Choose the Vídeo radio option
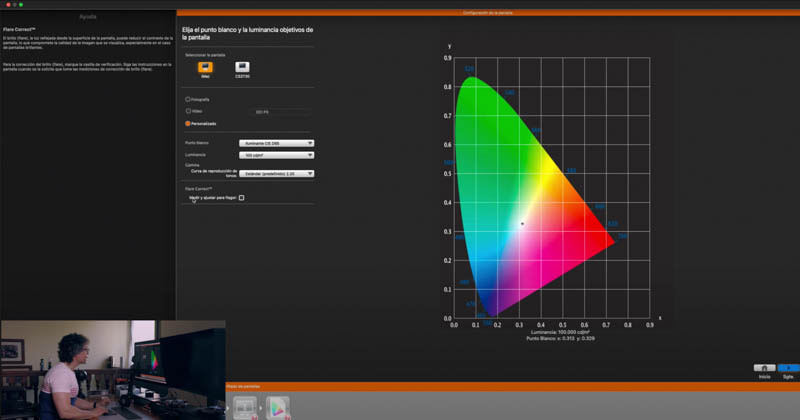Screen dimensions: 800x420 (x=188, y=111)
